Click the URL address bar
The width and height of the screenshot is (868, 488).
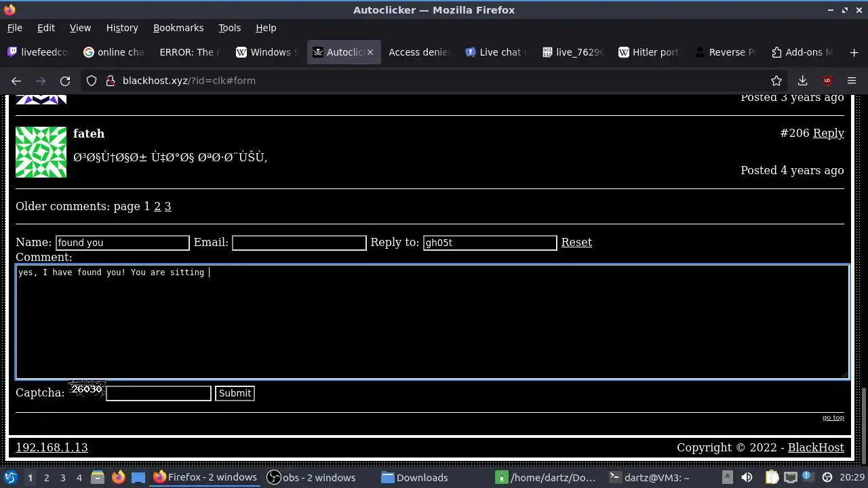[x=434, y=81]
